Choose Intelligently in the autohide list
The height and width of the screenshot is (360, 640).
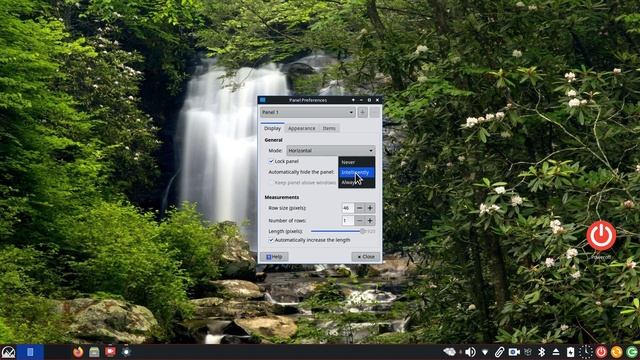(x=356, y=172)
